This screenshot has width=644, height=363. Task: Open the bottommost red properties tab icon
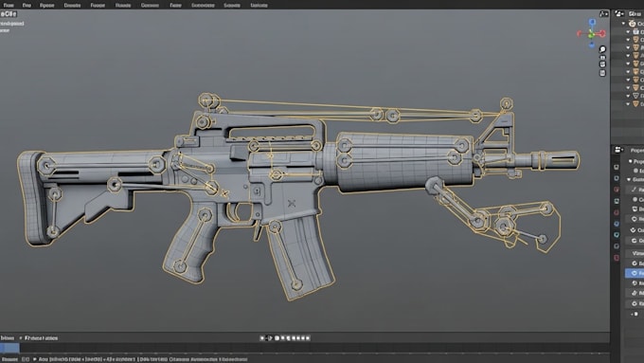click(617, 258)
